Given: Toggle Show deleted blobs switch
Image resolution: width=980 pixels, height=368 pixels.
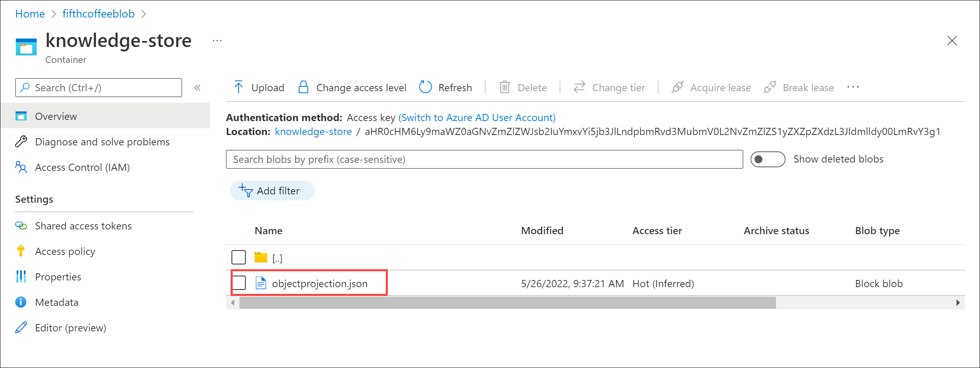Looking at the screenshot, I should tap(768, 159).
